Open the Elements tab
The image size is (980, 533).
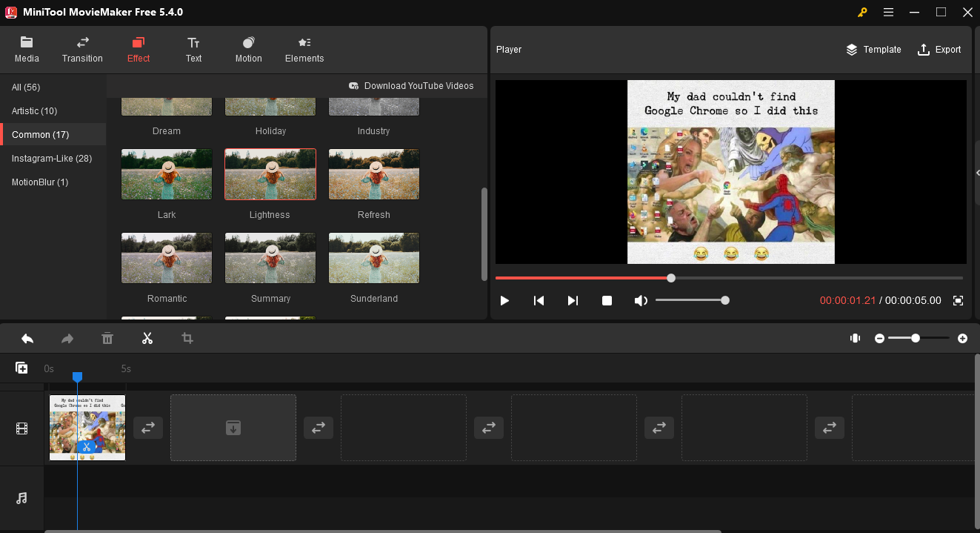(304, 50)
